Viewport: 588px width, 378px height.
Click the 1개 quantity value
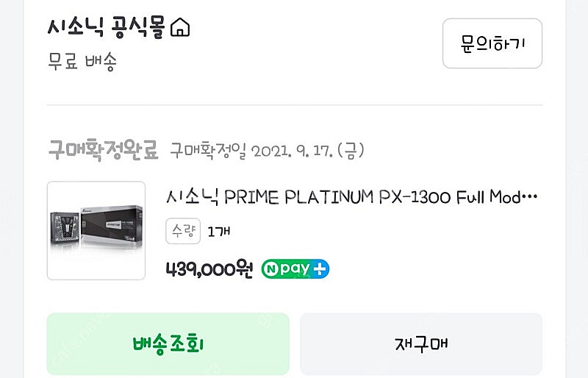[x=219, y=231]
